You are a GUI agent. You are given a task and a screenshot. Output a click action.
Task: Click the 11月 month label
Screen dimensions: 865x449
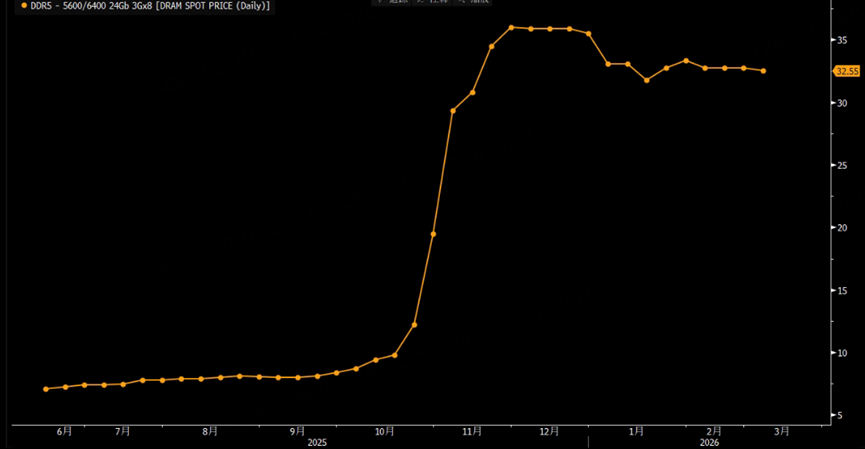472,431
